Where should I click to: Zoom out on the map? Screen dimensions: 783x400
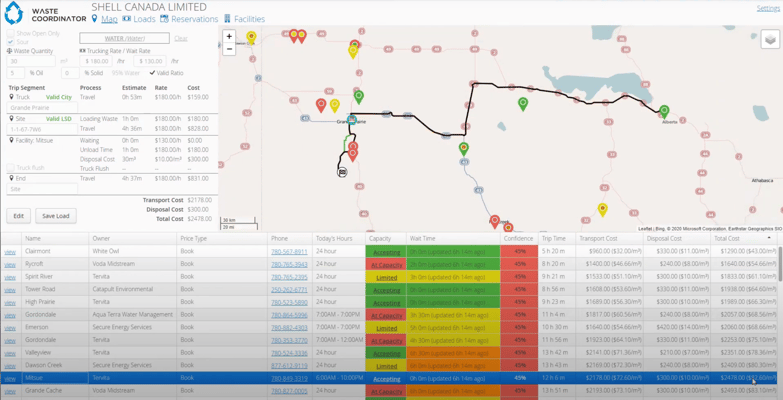pyautogui.click(x=229, y=49)
